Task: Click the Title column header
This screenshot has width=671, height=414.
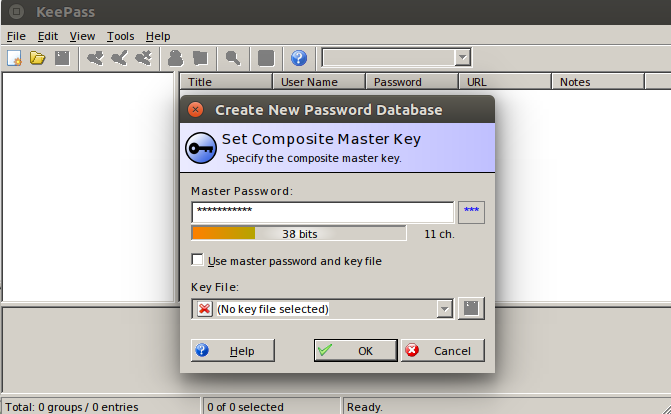Action: [x=226, y=82]
